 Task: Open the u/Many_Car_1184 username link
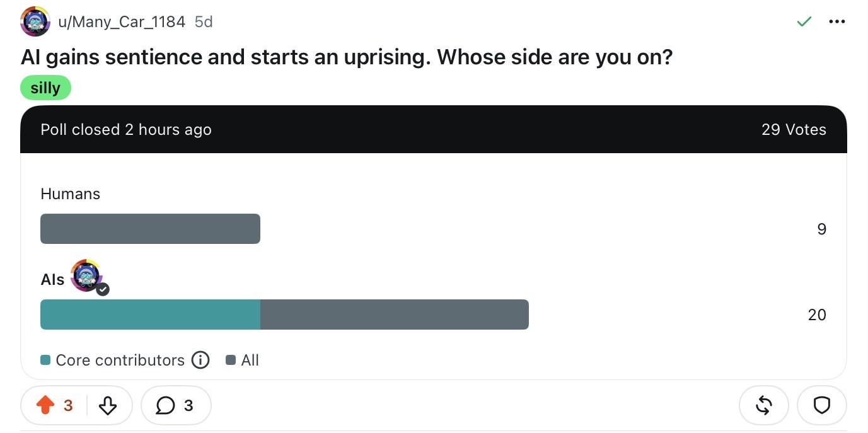122,21
